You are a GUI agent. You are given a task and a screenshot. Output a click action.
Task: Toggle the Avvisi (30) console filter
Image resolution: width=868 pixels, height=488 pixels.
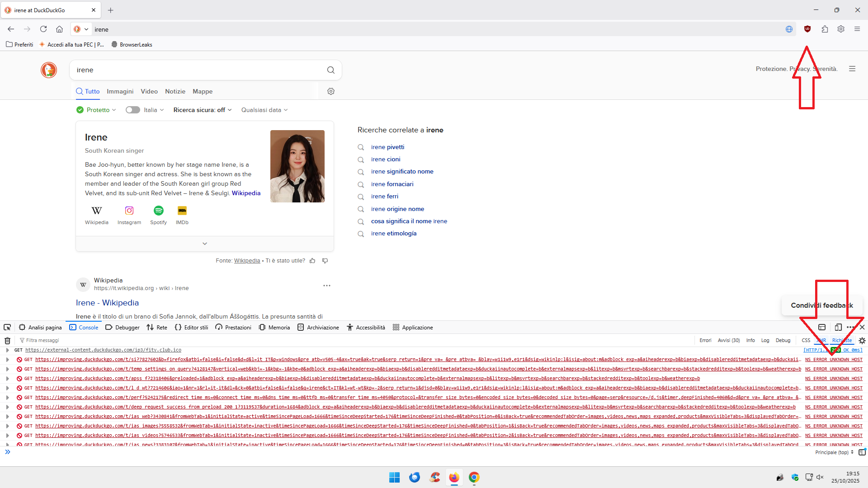pyautogui.click(x=729, y=340)
